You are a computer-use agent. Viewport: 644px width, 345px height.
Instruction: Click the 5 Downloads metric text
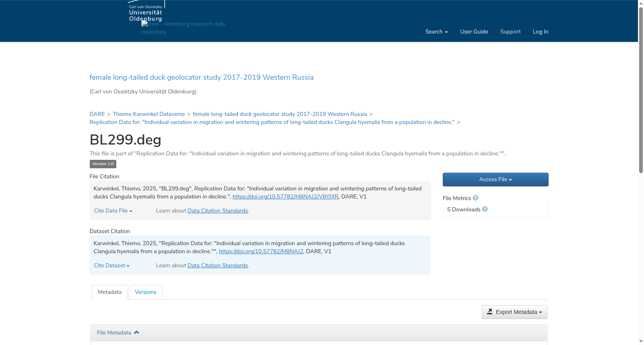(464, 210)
